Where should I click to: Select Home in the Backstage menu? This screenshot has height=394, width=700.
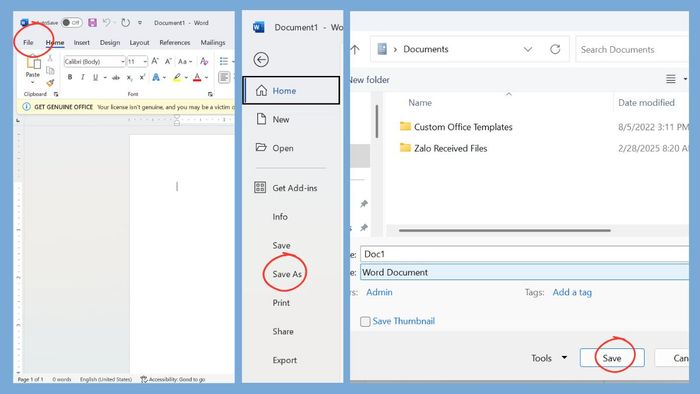(292, 91)
